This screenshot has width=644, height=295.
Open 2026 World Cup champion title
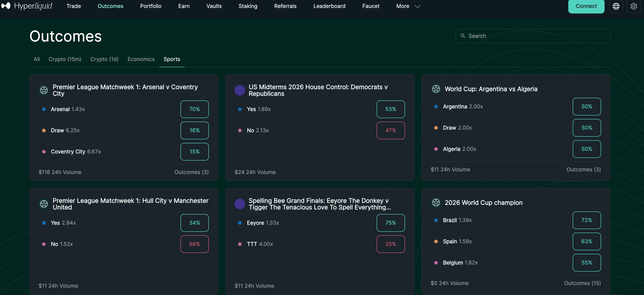(483, 202)
